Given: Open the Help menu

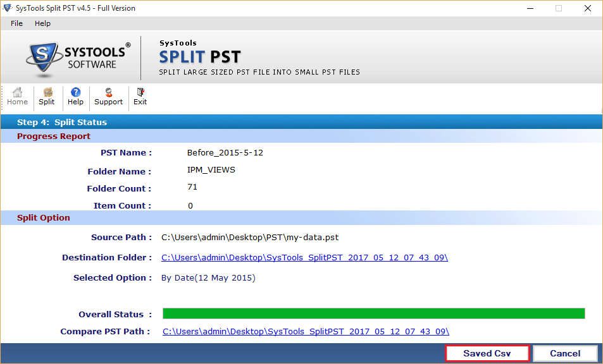Looking at the screenshot, I should [x=42, y=23].
